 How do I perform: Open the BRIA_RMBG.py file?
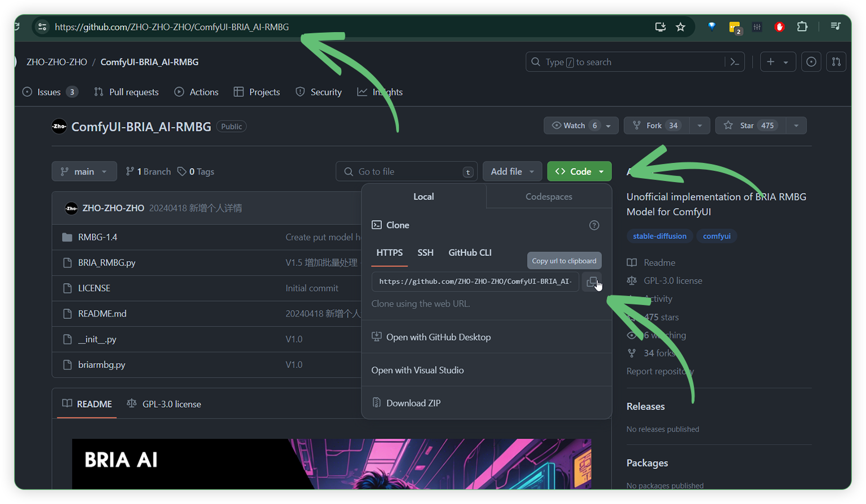(107, 263)
